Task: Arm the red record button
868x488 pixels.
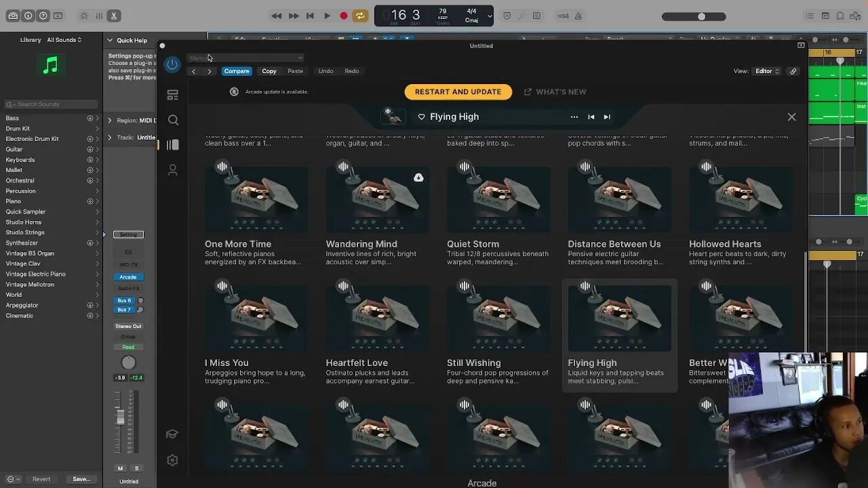Action: (344, 16)
